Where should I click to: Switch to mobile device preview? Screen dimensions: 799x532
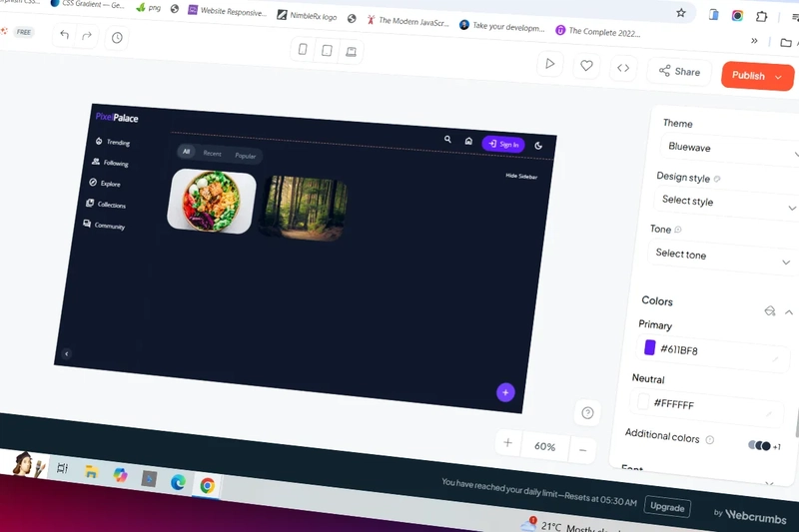click(303, 49)
